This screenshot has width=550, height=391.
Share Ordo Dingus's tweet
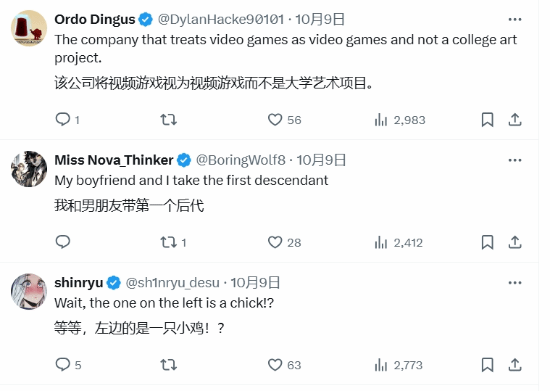tap(515, 120)
